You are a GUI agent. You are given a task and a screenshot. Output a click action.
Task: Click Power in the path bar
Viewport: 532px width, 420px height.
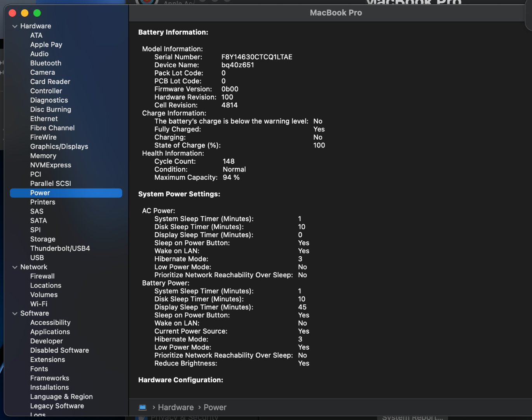pos(215,407)
